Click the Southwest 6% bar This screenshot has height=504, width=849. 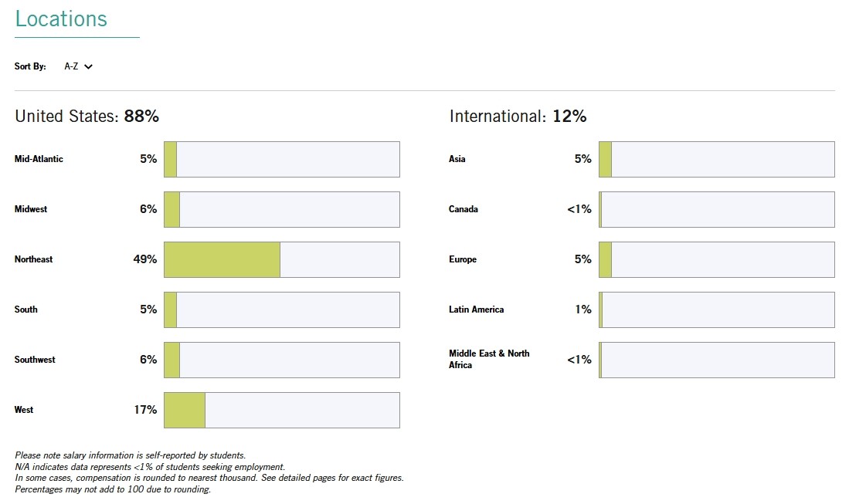tap(281, 360)
